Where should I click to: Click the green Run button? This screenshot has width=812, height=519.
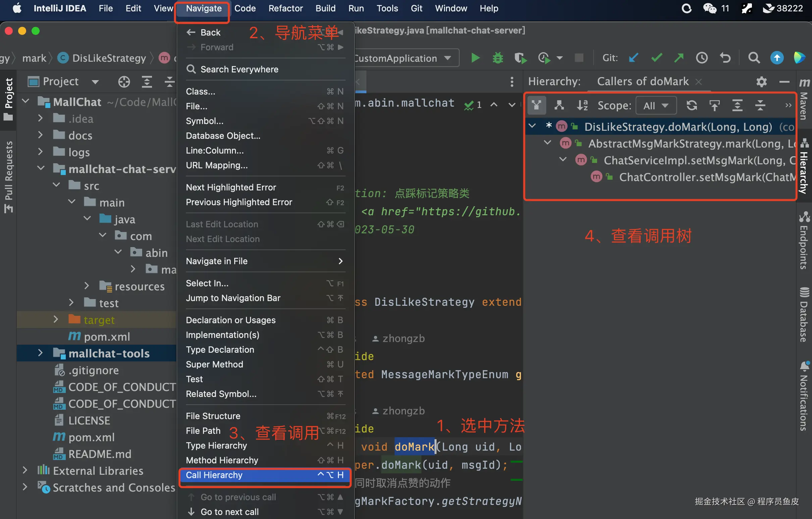475,58
